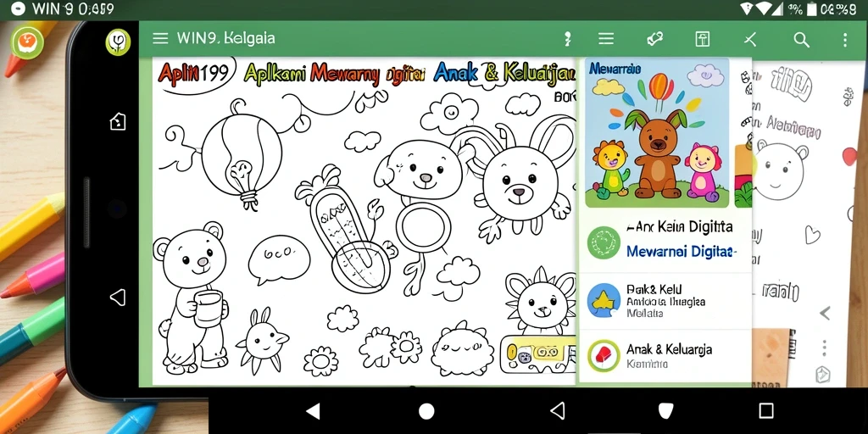The width and height of the screenshot is (868, 434).
Task: Tap the speech bubble drawing on canvas
Action: click(x=278, y=259)
